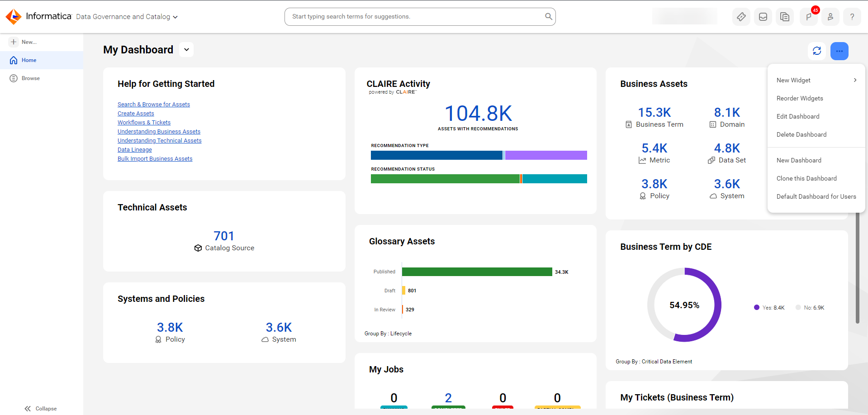Click the Data Set icon
Image resolution: width=868 pixels, height=415 pixels.
pyautogui.click(x=711, y=160)
